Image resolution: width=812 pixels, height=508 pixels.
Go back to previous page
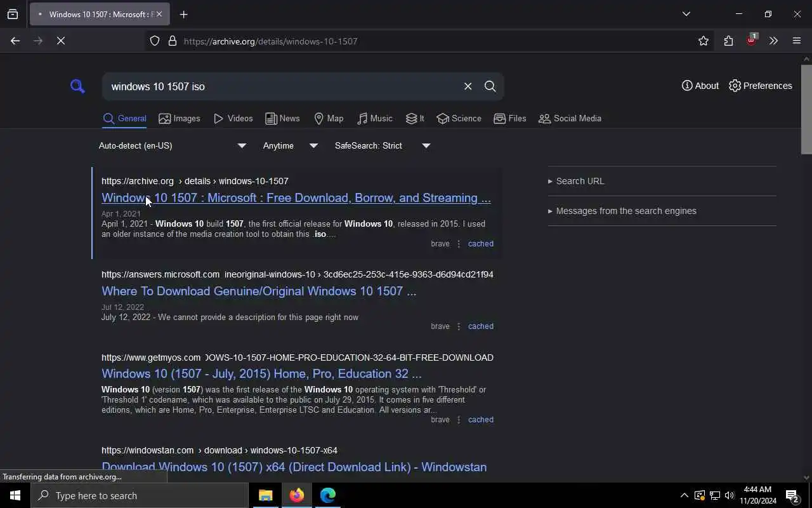[15, 41]
